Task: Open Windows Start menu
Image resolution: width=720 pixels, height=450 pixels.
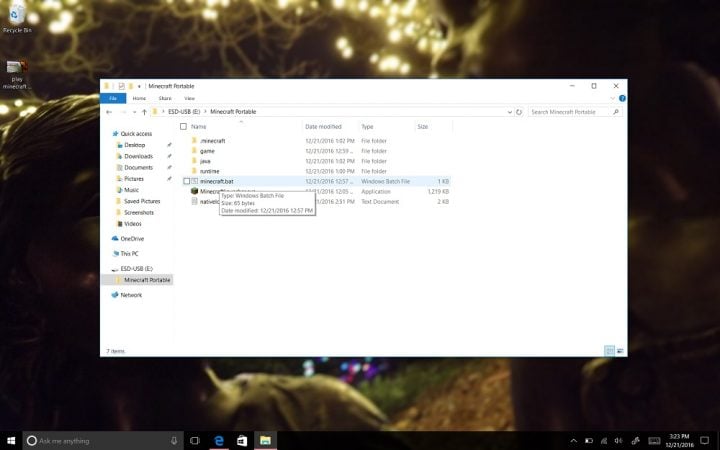Action: (x=11, y=441)
